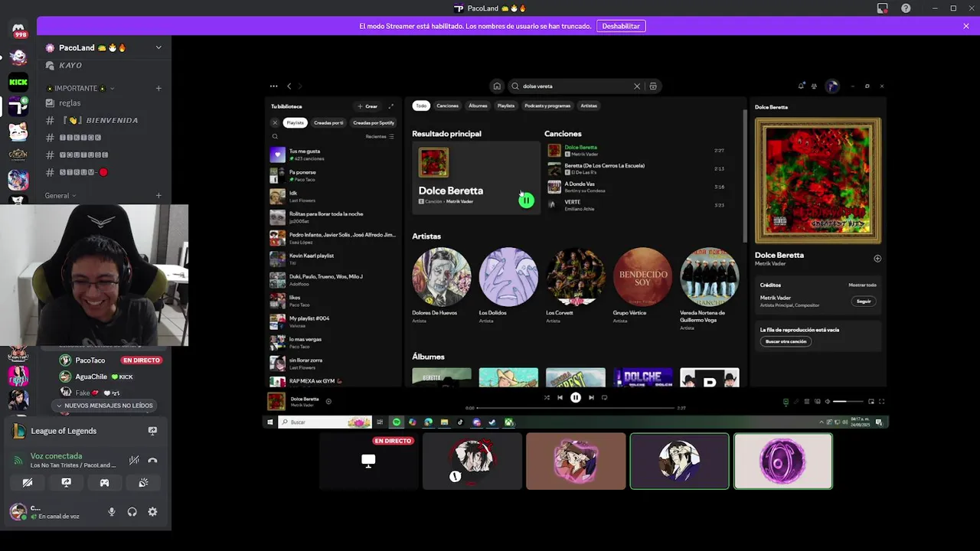980x551 pixels.
Task: Jump to new unread messages pill
Action: point(105,406)
